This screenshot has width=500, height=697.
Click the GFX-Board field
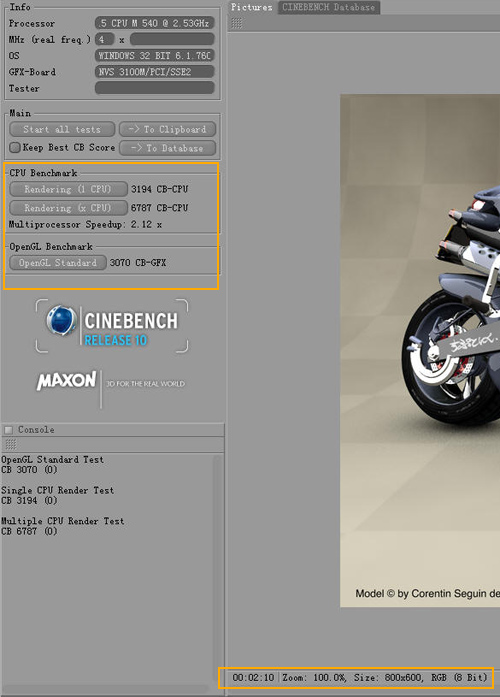coord(155,72)
